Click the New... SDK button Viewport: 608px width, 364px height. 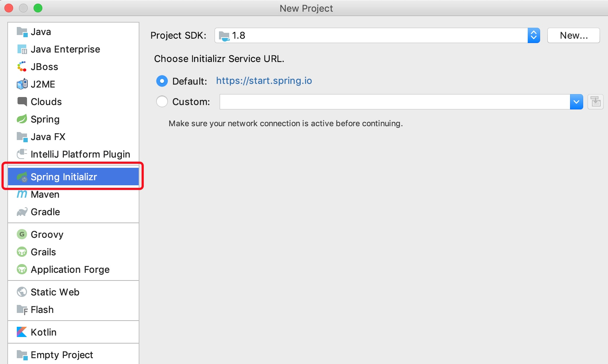click(x=574, y=35)
